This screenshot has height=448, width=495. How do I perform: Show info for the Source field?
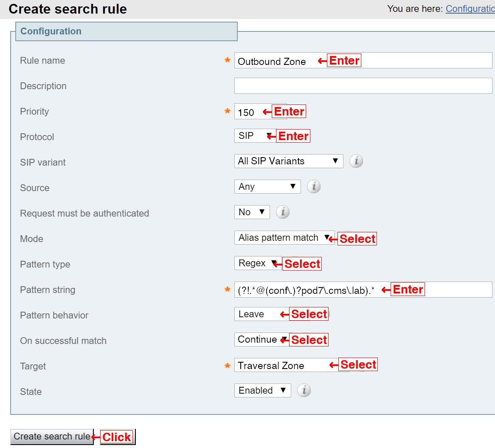[x=314, y=186]
